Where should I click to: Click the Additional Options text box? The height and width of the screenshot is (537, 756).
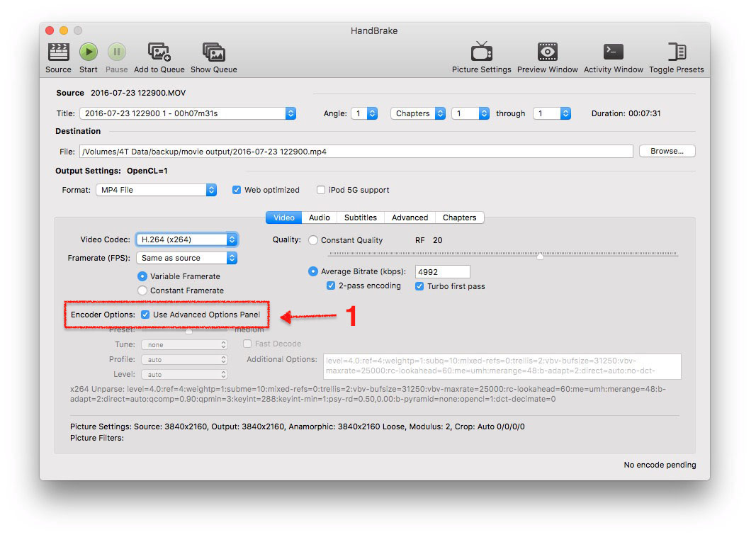click(x=502, y=366)
